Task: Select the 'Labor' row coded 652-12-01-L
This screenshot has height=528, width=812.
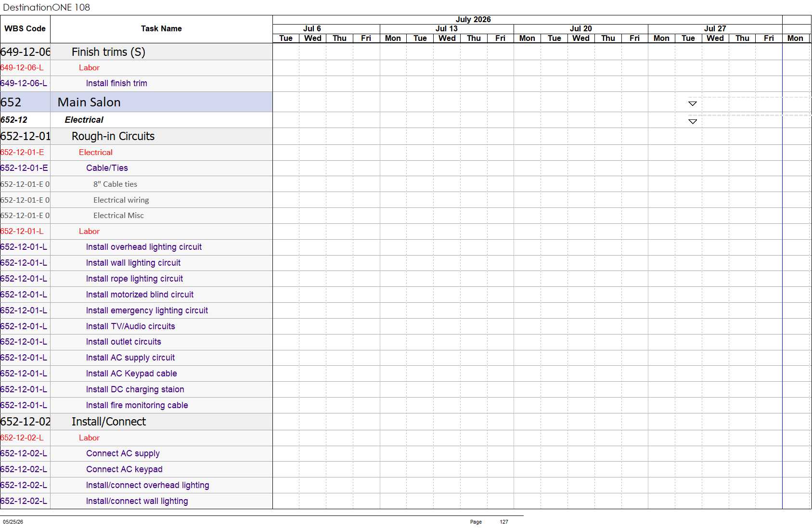Action: click(x=136, y=232)
